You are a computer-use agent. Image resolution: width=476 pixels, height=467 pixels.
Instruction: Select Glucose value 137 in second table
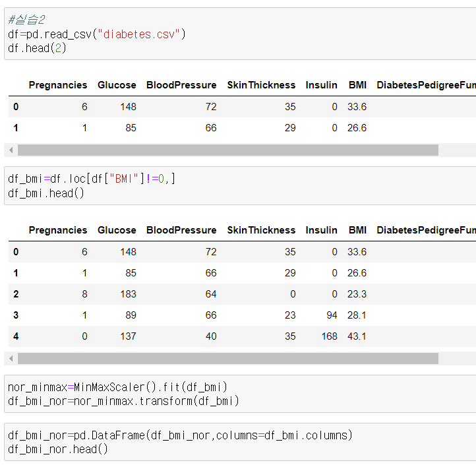click(x=129, y=336)
